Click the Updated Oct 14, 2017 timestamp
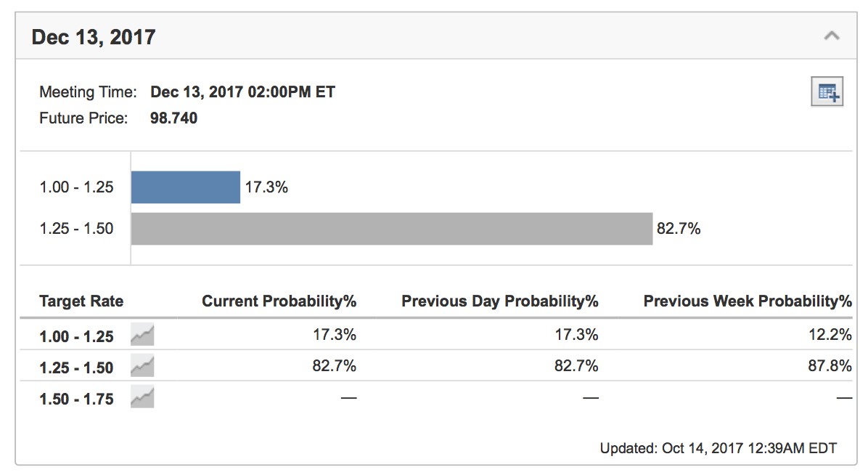This screenshot has height=475, width=868. point(718,448)
